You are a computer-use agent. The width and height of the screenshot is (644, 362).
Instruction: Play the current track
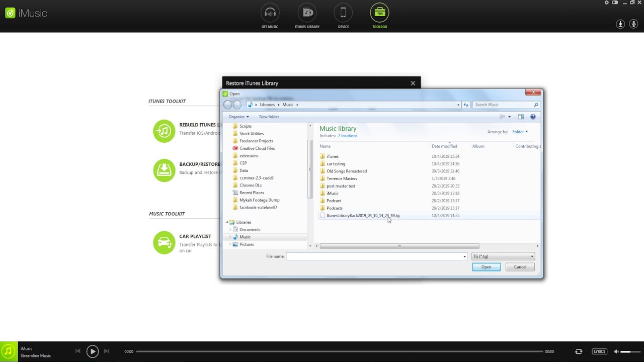pyautogui.click(x=93, y=351)
